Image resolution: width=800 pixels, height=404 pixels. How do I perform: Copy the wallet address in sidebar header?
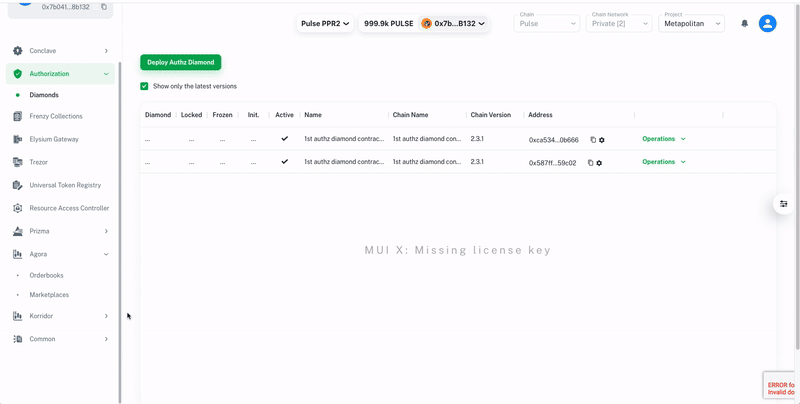click(x=104, y=7)
